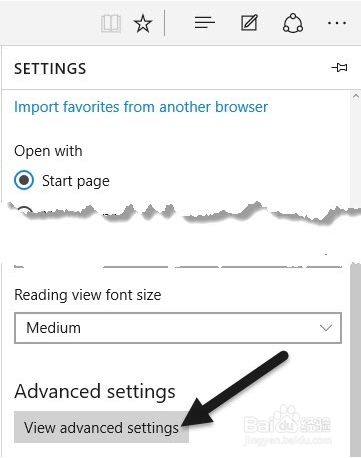Add page to favorites with star icon
361x458 pixels.
pyautogui.click(x=143, y=24)
